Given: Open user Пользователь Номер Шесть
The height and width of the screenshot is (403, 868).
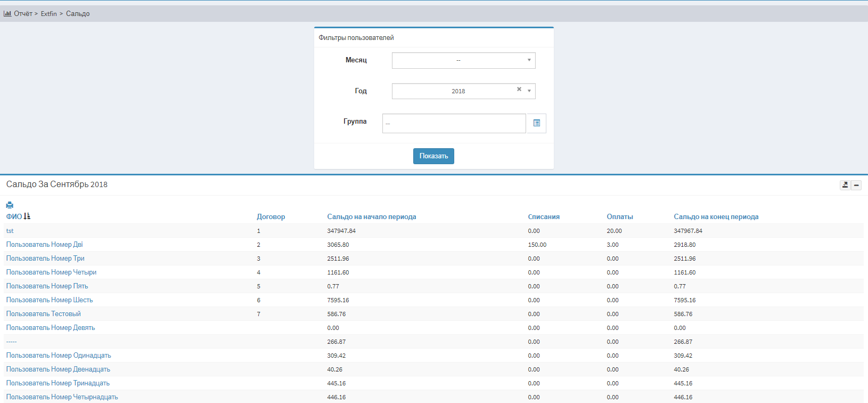Looking at the screenshot, I should coord(50,300).
